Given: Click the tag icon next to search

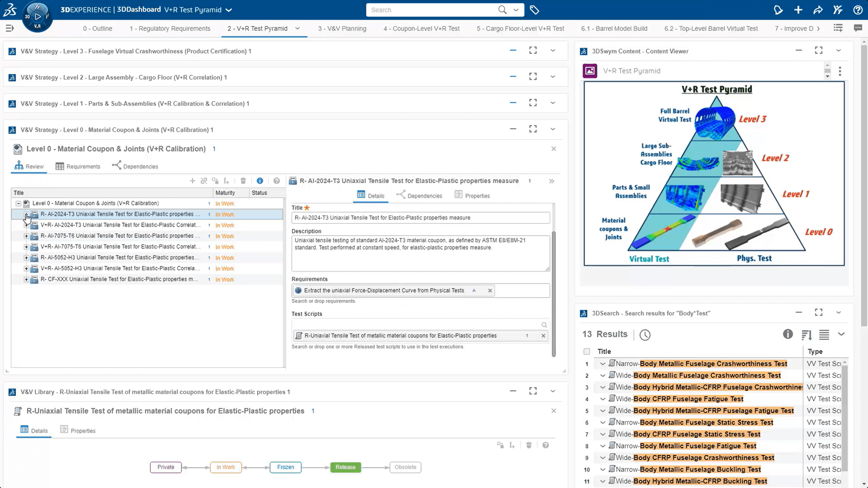Looking at the screenshot, I should click(534, 10).
